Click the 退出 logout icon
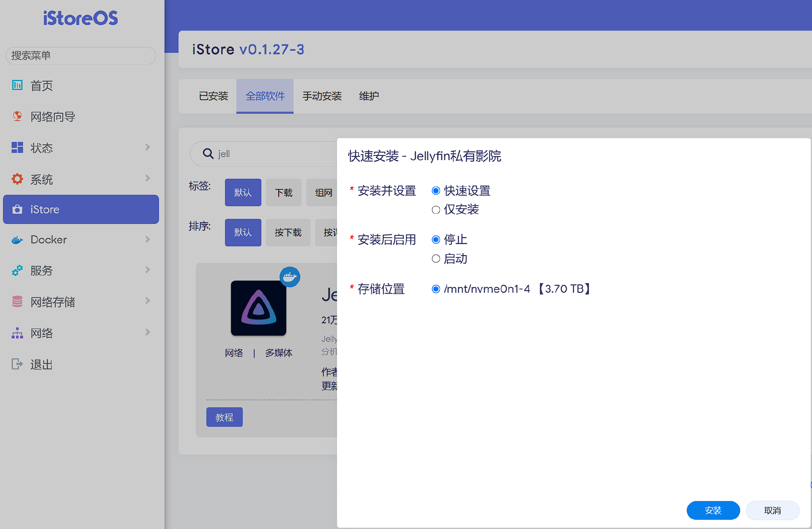 click(x=17, y=364)
